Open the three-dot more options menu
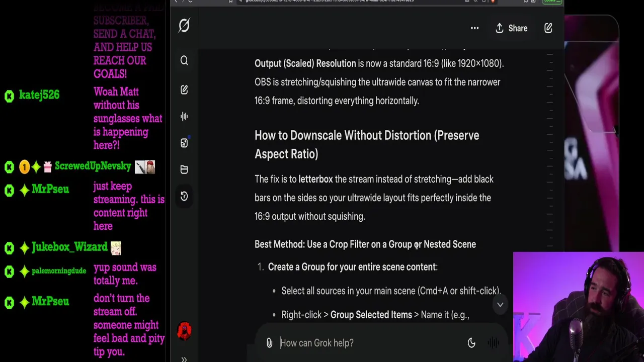This screenshot has height=362, width=644. click(x=474, y=28)
